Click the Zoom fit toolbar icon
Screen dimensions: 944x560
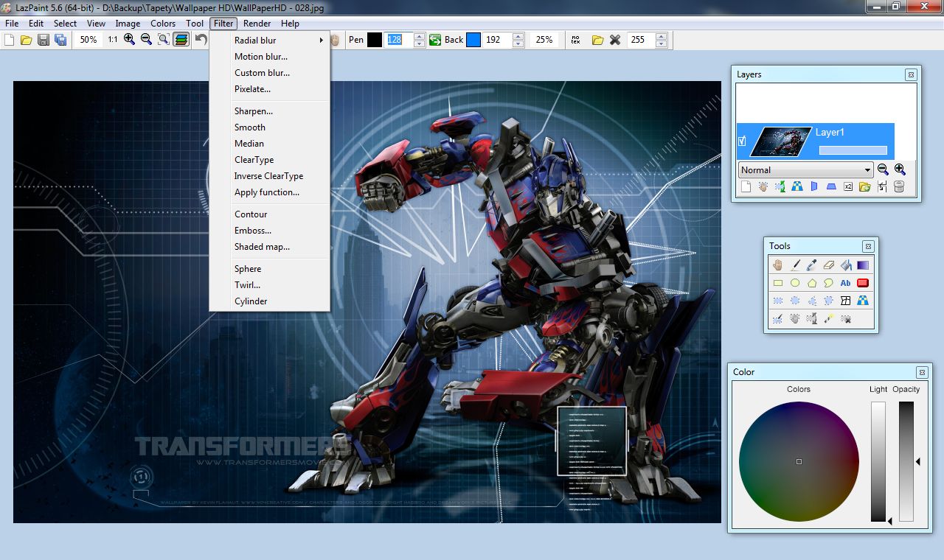coord(163,40)
